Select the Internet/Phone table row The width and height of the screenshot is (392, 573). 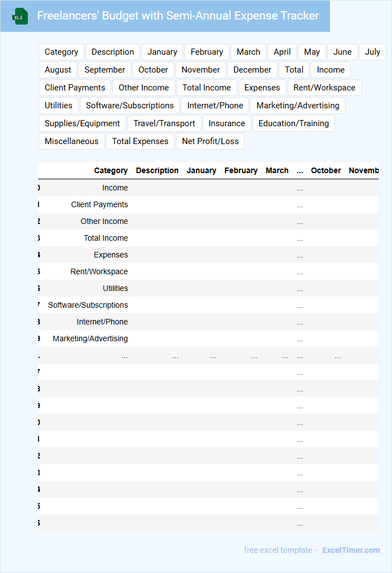point(208,322)
